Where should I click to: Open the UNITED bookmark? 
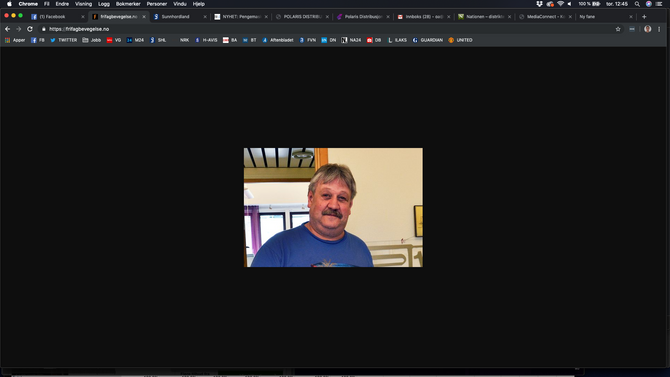(x=460, y=40)
